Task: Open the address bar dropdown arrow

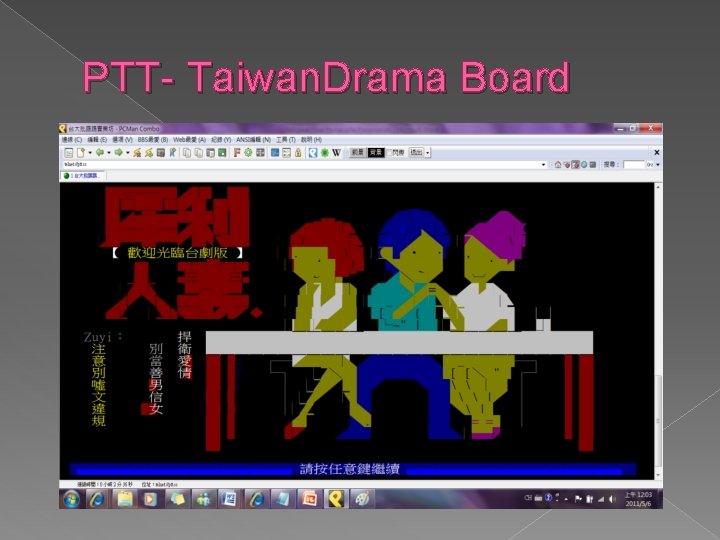Action: (x=544, y=164)
